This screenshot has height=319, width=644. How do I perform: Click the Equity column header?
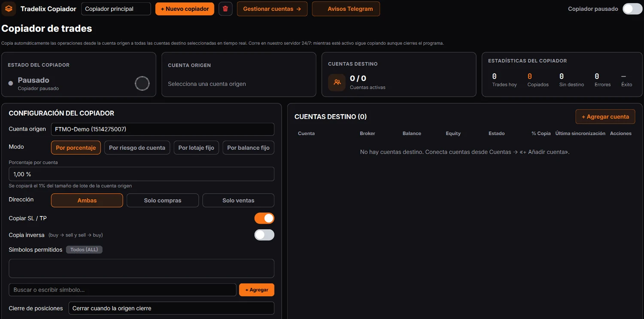point(453,134)
